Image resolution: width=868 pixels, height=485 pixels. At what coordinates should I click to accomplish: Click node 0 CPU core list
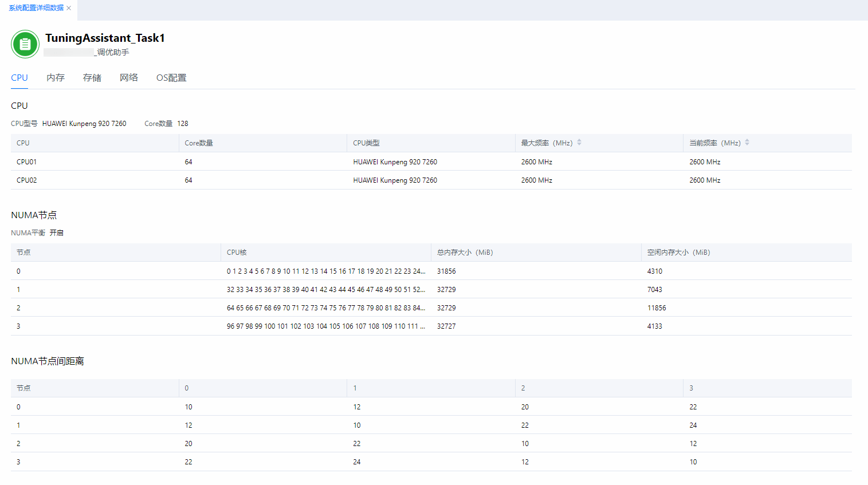[x=326, y=271]
